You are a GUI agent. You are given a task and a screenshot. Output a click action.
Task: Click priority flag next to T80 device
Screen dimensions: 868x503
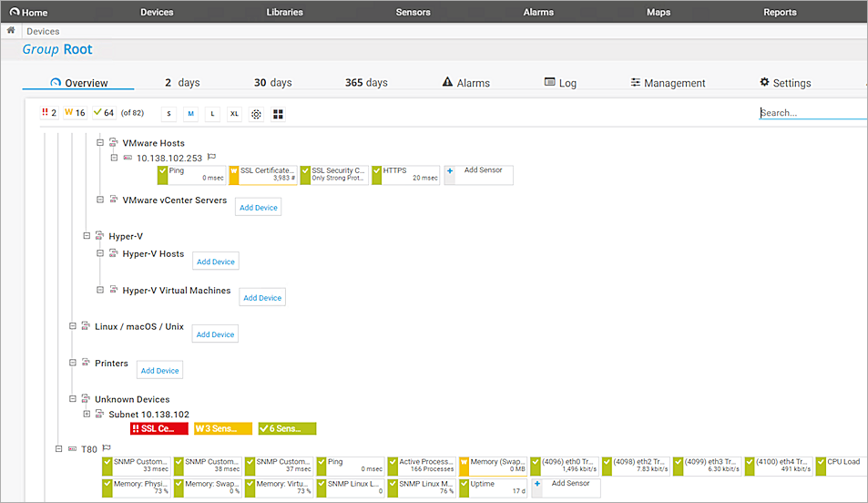[107, 448]
